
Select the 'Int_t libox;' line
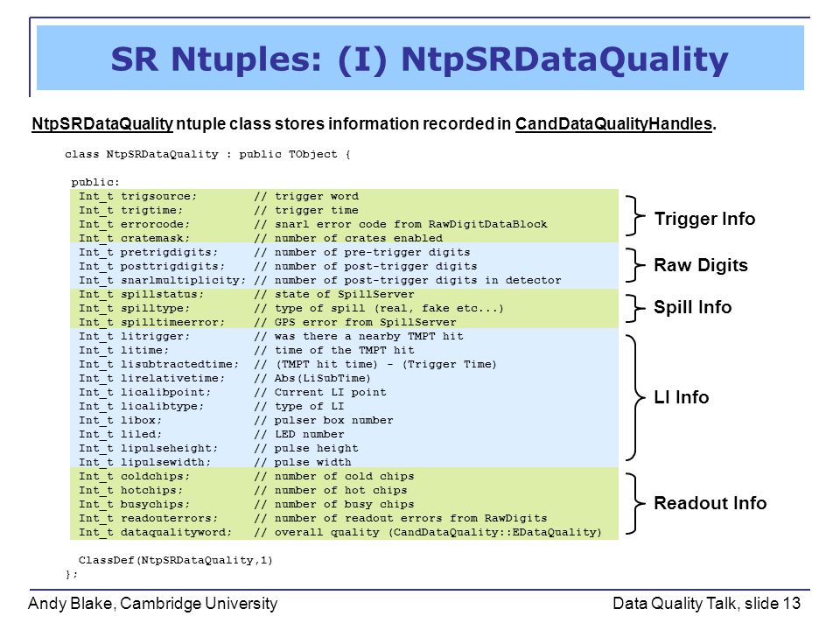pos(121,420)
